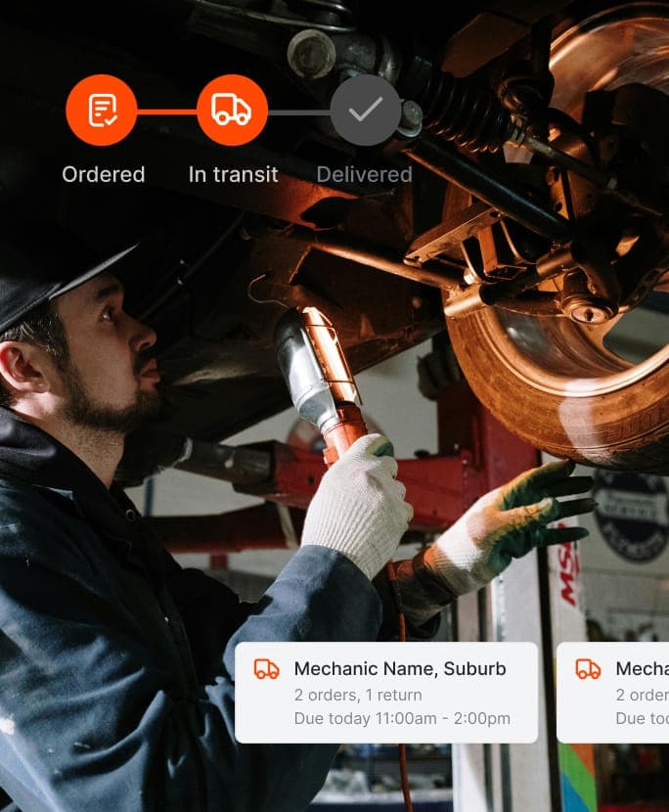The width and height of the screenshot is (669, 812).
Task: Click the truck icon on the cut-off card
Action: (x=589, y=669)
